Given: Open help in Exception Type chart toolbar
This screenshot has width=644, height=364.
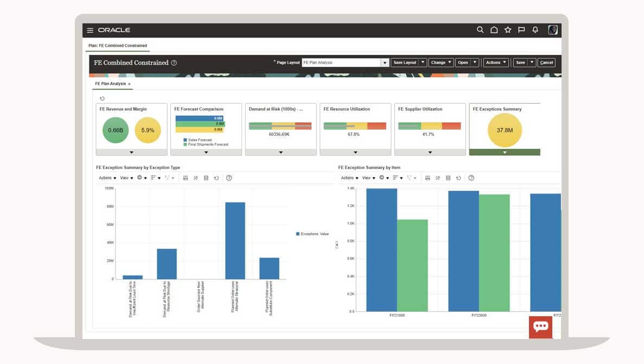Looking at the screenshot, I should (x=229, y=178).
